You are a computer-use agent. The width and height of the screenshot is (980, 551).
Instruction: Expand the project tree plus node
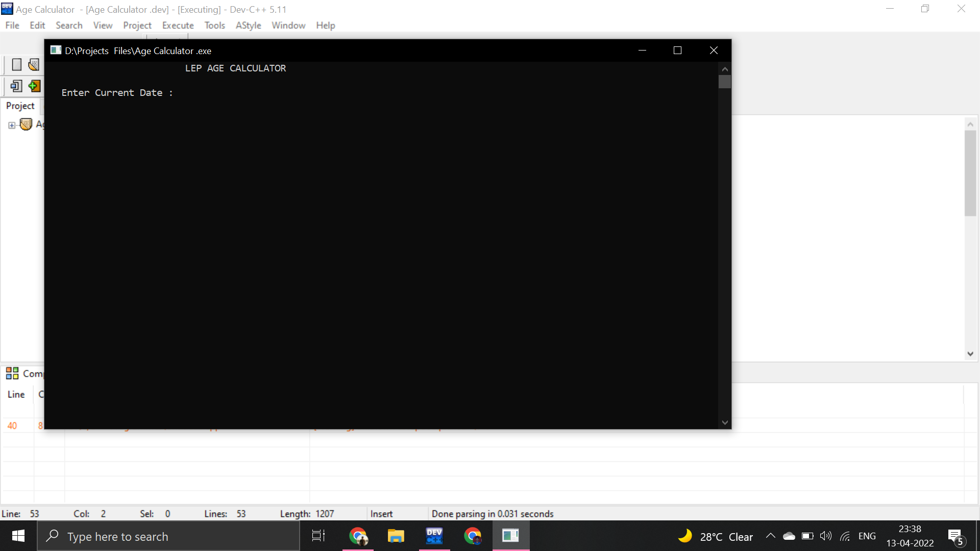tap(12, 125)
